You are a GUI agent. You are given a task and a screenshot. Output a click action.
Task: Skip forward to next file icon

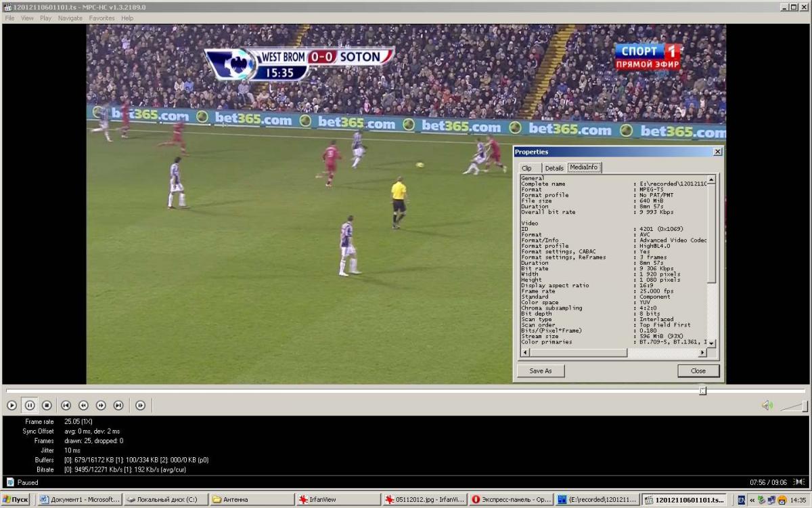click(x=118, y=405)
